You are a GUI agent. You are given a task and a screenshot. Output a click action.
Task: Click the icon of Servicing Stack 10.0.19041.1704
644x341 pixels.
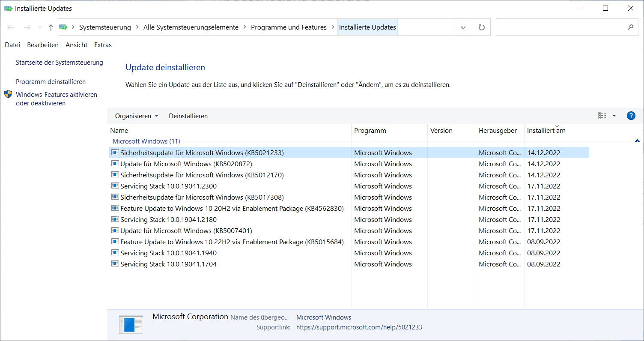tap(115, 264)
